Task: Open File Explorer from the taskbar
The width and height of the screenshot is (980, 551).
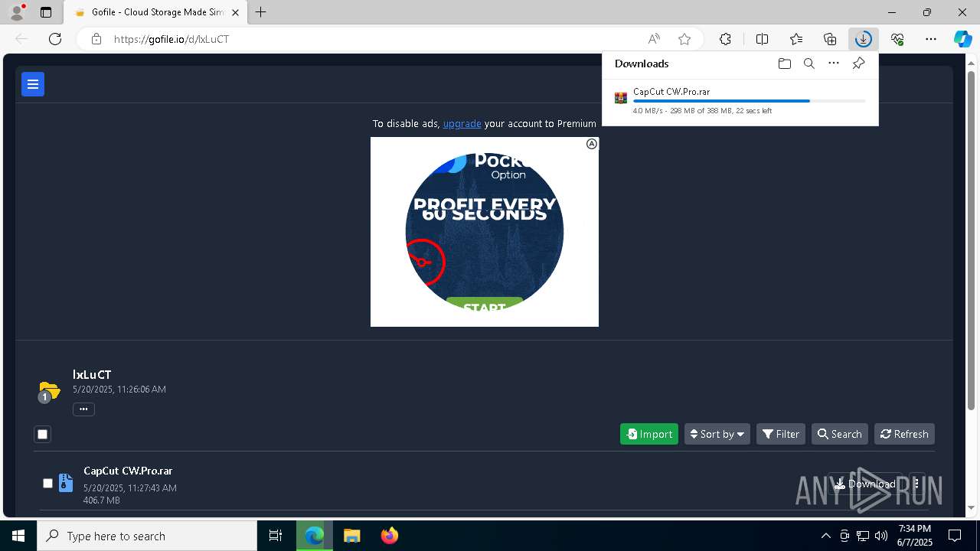Action: (351, 536)
